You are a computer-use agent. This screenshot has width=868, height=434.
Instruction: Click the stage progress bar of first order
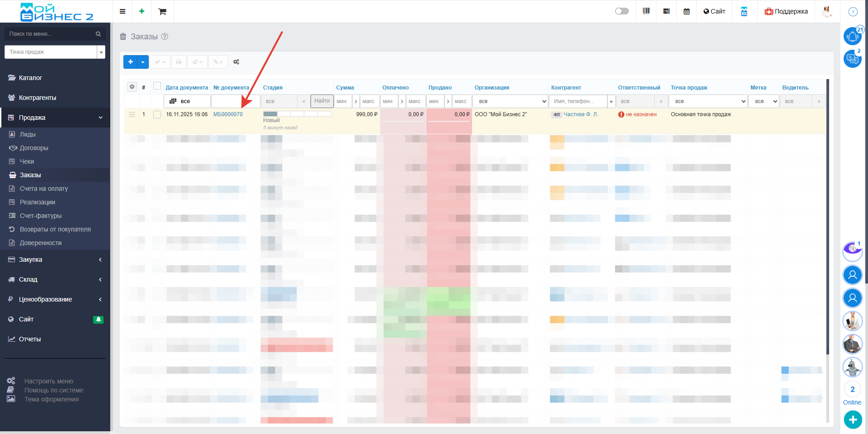tap(297, 114)
